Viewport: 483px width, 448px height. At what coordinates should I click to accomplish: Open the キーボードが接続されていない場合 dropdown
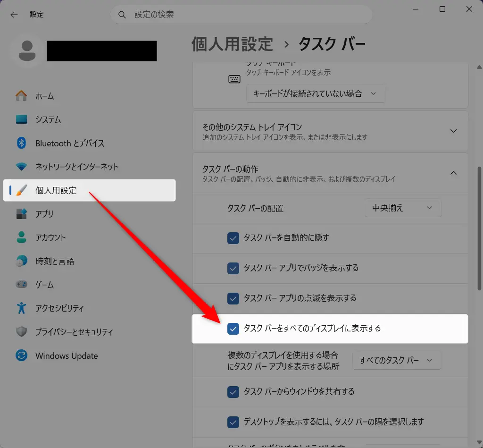coord(316,93)
